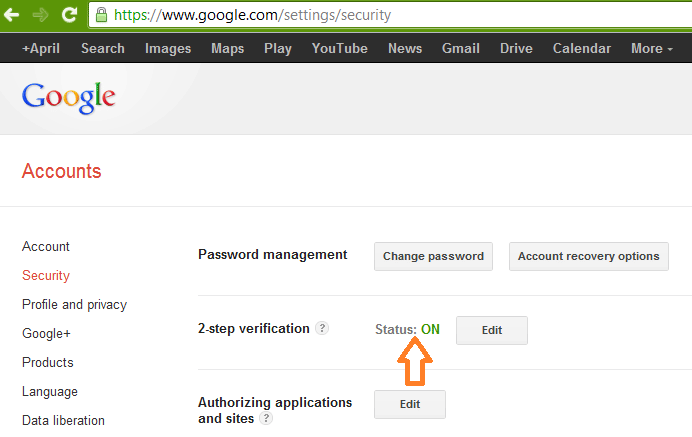This screenshot has width=692, height=437.
Task: Open Data liberation in sidebar
Action: (64, 420)
